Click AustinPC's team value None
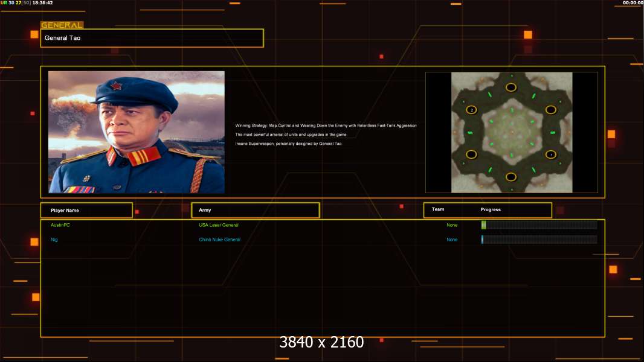 pyautogui.click(x=452, y=225)
